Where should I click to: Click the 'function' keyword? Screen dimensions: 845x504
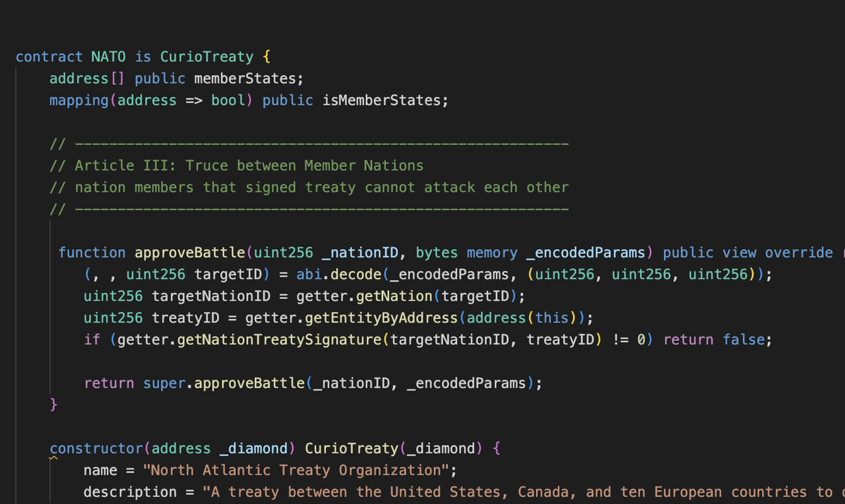(92, 252)
